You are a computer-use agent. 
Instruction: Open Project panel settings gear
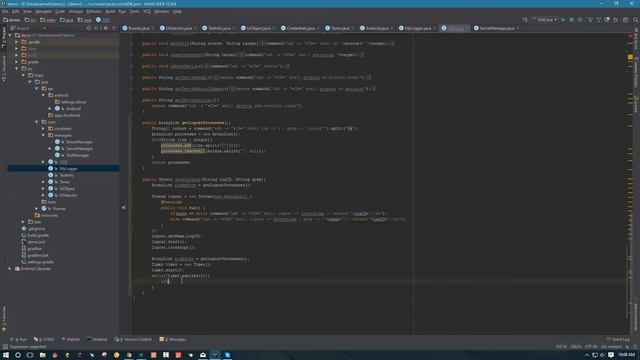[106, 28]
